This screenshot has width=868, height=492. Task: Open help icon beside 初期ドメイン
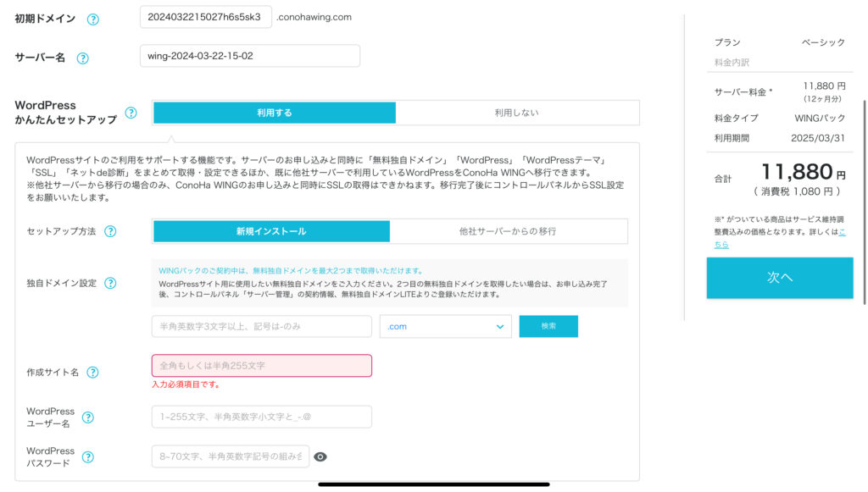pyautogui.click(x=93, y=19)
